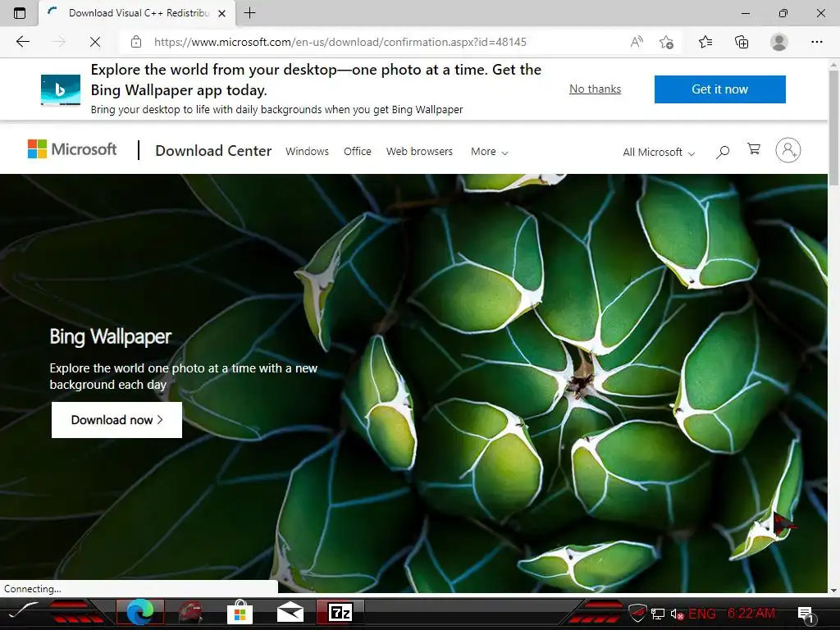Viewport: 840px width, 630px height.
Task: Dismiss the banner with No thanks
Action: click(x=596, y=89)
